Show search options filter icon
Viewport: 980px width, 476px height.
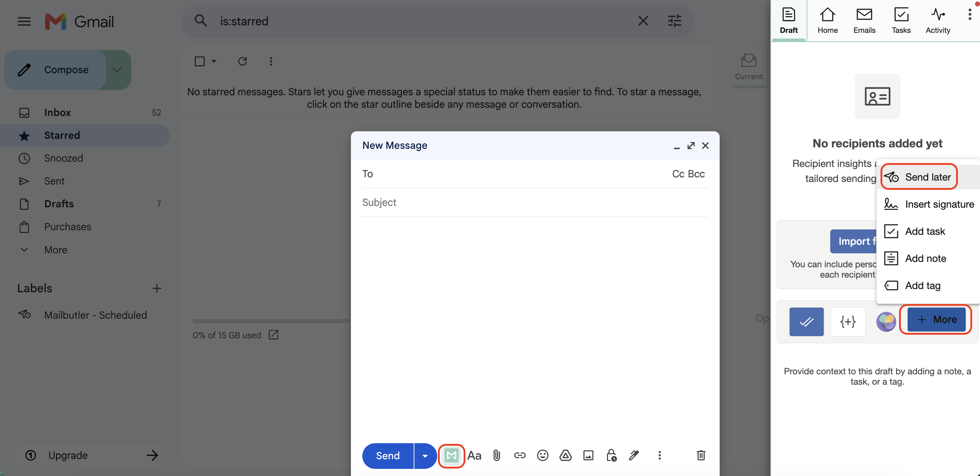pos(674,21)
